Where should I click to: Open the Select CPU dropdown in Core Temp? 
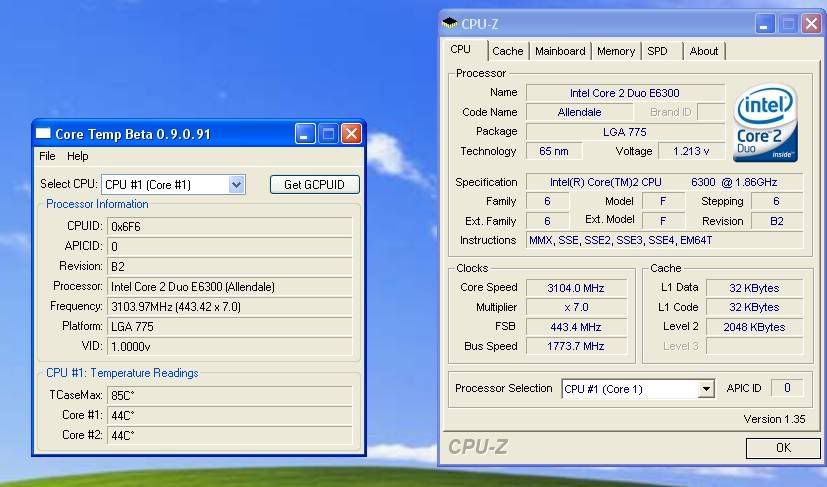click(x=236, y=185)
